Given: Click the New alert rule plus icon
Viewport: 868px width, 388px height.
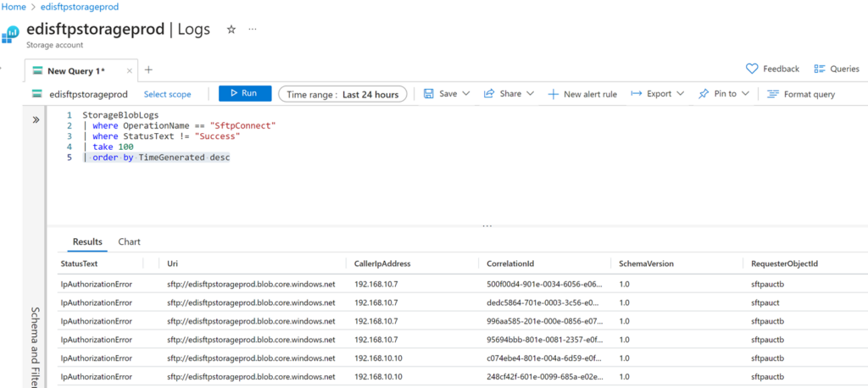Looking at the screenshot, I should pyautogui.click(x=553, y=94).
